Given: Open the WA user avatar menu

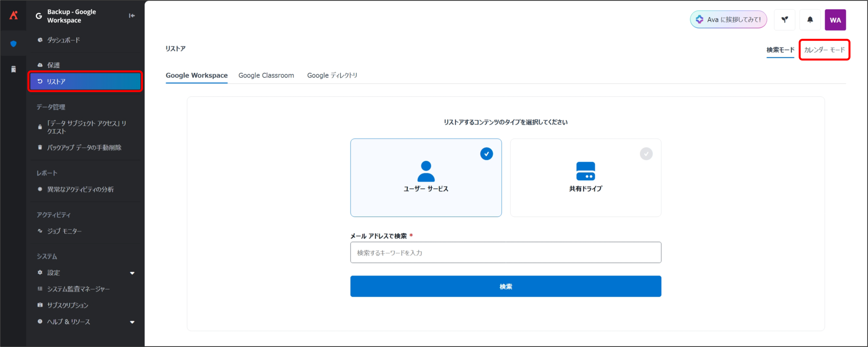Looking at the screenshot, I should (835, 20).
